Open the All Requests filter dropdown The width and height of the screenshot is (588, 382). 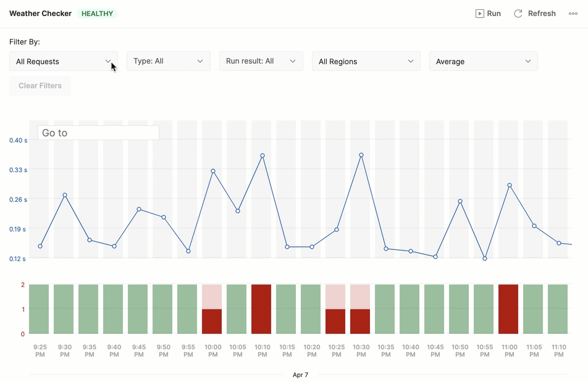pos(64,61)
